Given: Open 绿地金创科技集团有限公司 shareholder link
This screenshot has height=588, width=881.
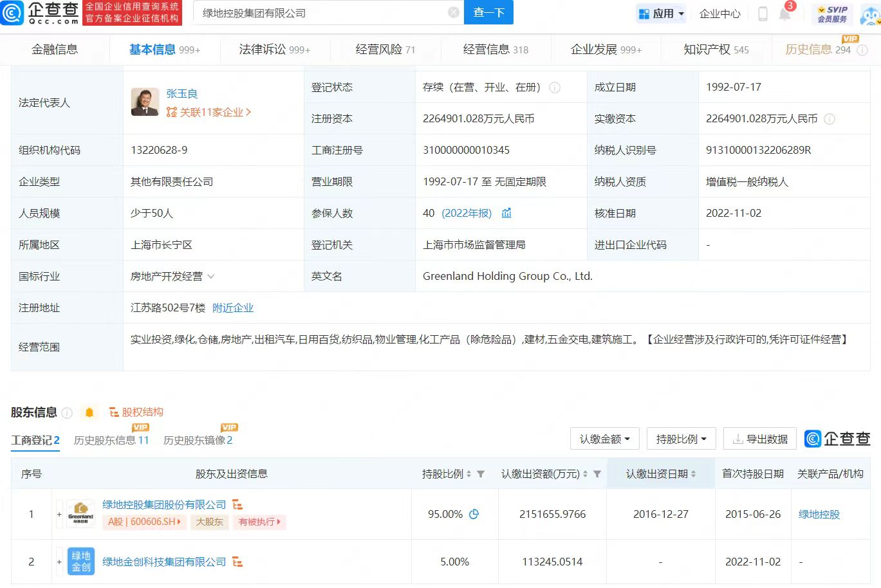Looking at the screenshot, I should [164, 562].
